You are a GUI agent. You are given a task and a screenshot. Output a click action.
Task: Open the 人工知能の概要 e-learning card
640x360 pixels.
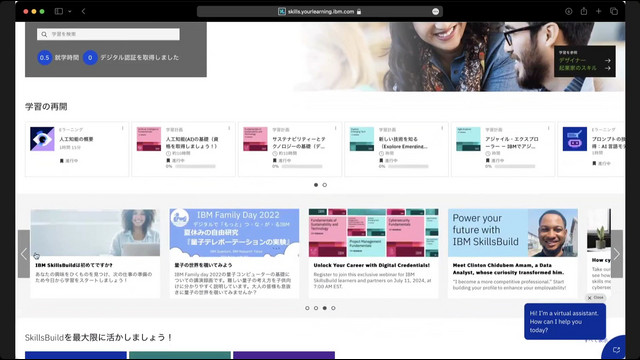[x=77, y=149]
